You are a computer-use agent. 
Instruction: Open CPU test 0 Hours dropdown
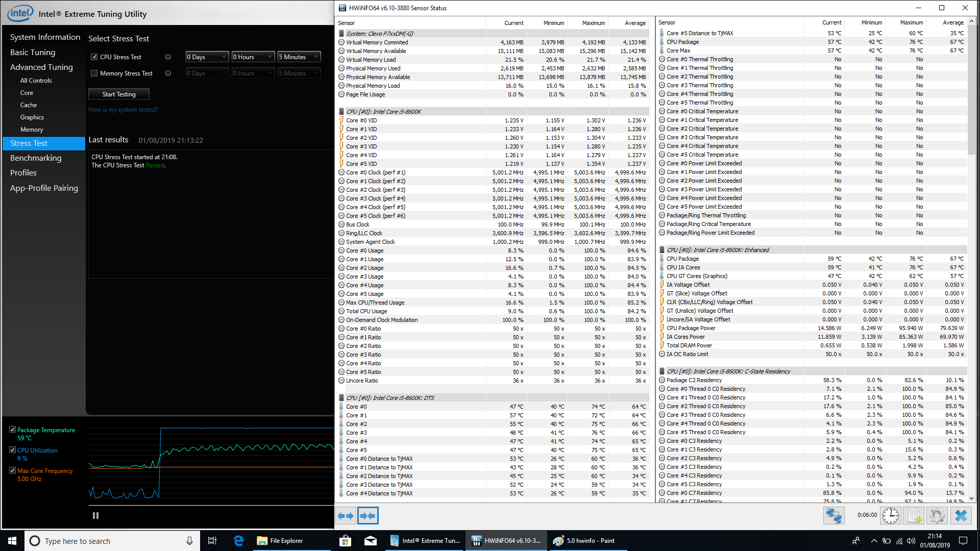(253, 57)
